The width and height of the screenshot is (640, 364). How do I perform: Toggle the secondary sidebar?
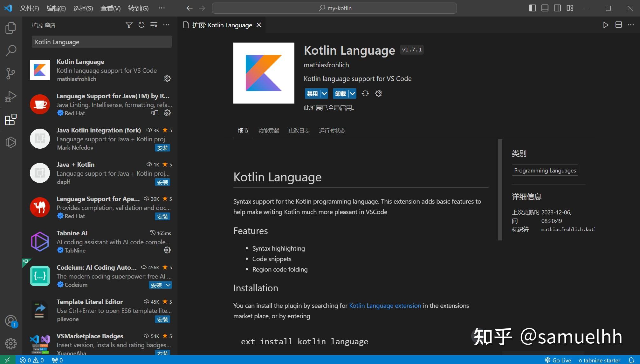(557, 8)
